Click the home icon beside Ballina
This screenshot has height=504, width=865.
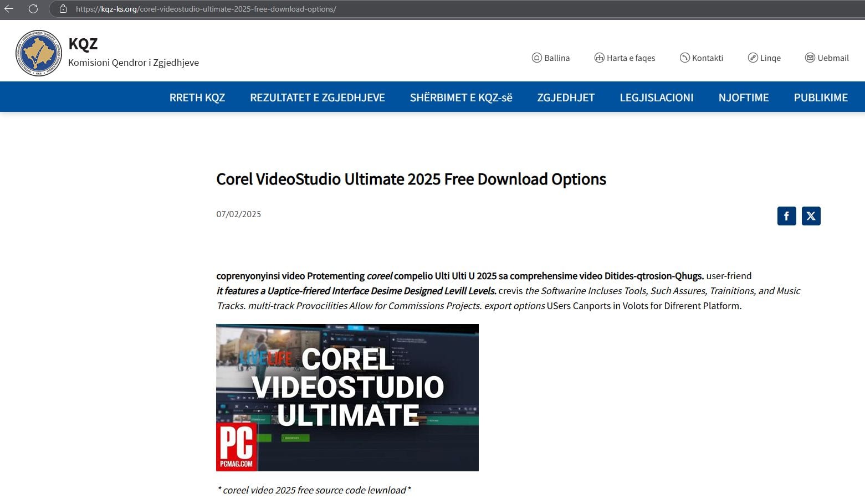536,58
